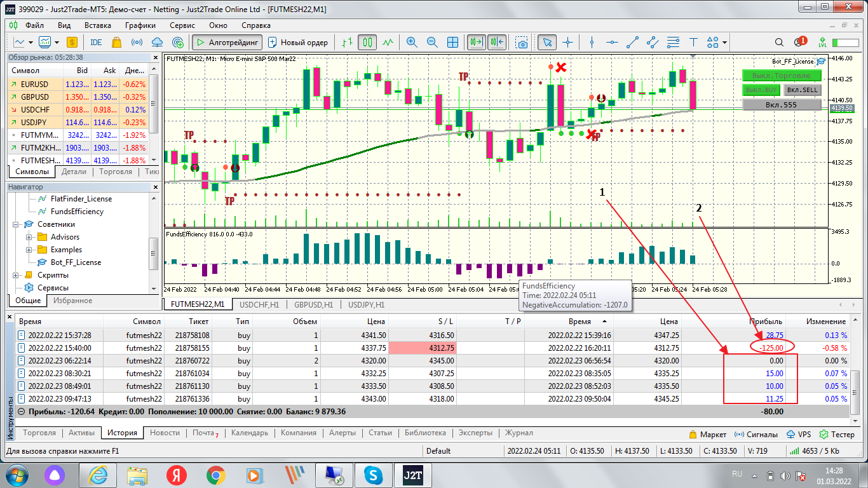
Task: Select the horizontal line drawing tool
Action: coord(613,43)
